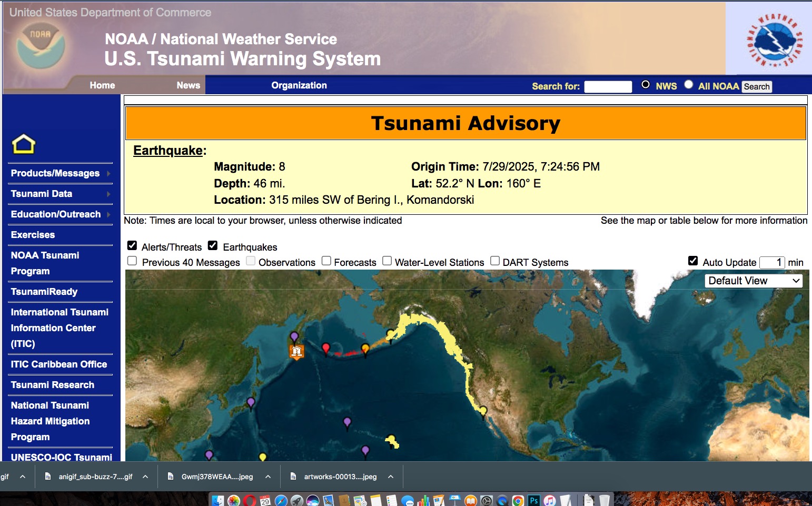Viewport: 812px width, 506px height.
Task: Go to the Home nav tab
Action: click(x=102, y=85)
